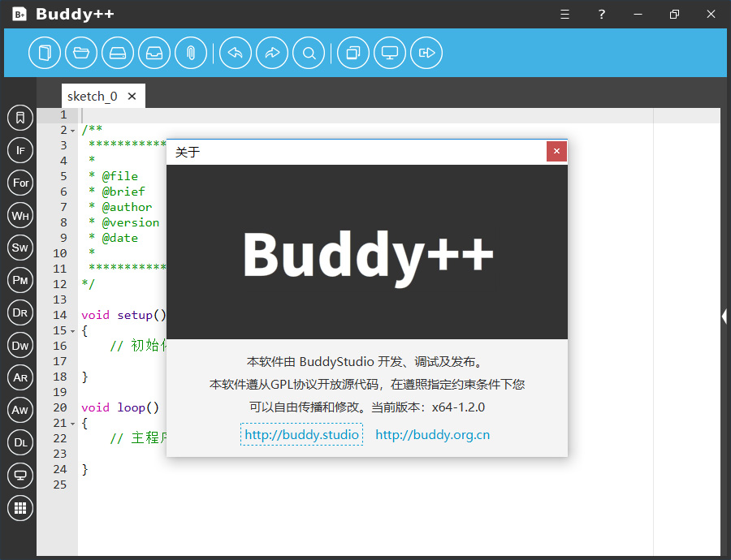Click the Buddy++ banner in the about dialog
Screen dimensions: 731x560
coord(367,252)
